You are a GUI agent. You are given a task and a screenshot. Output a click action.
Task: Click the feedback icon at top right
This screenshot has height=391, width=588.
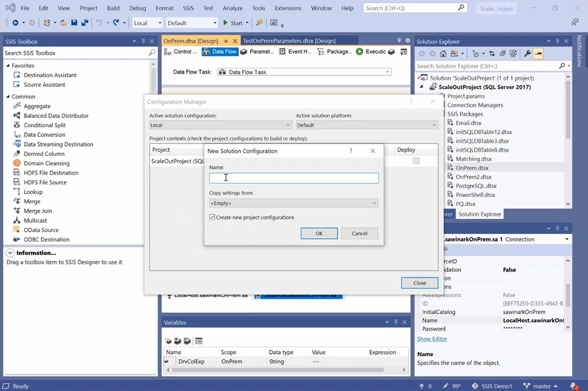(575, 22)
